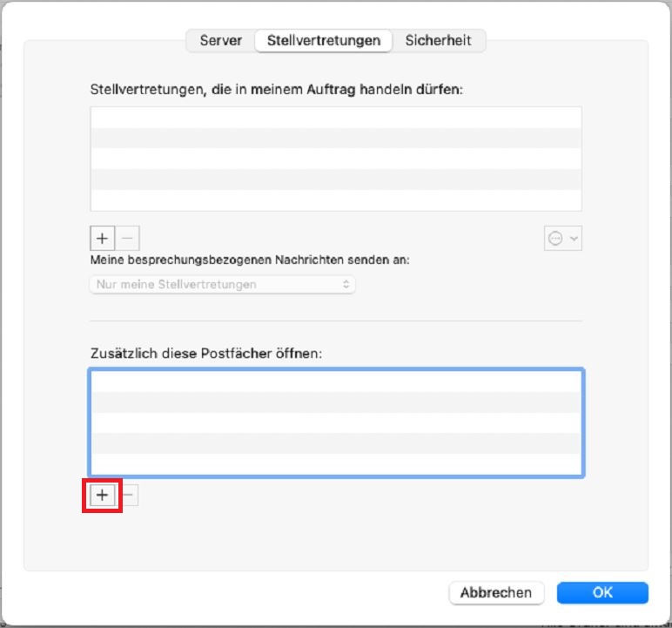Remove a mailbox using the lower minus button

pyautogui.click(x=128, y=495)
